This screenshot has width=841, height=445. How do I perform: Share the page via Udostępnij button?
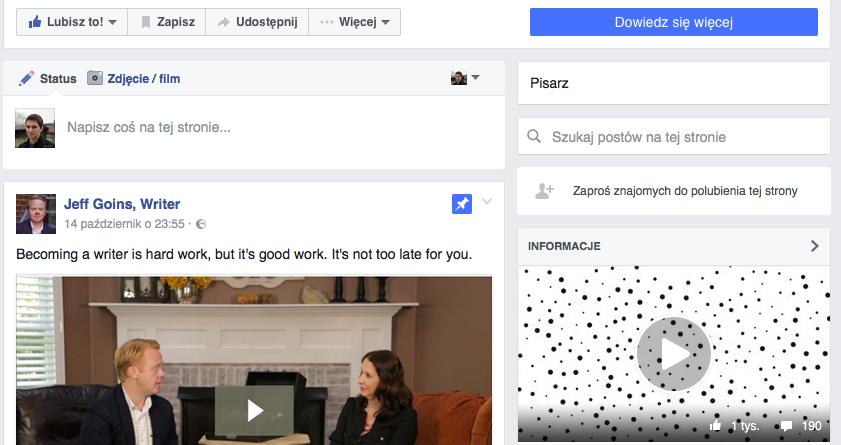(257, 22)
